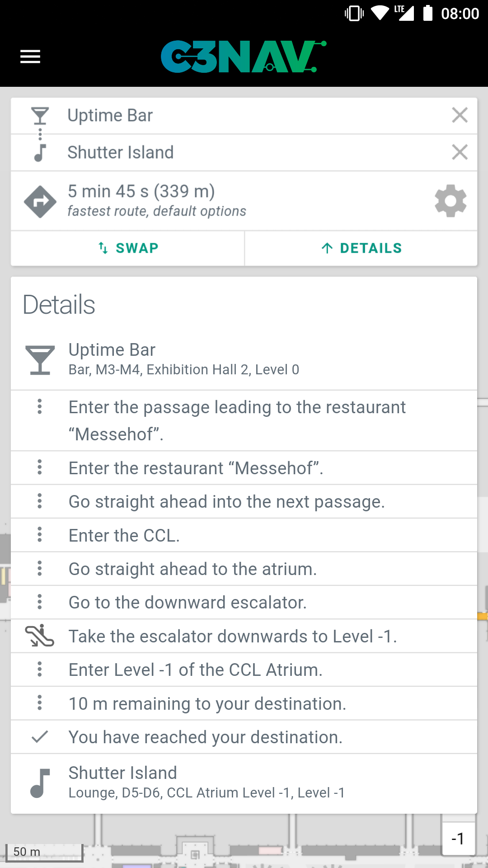
Task: Select the Uptime Bar details entry
Action: coord(244,359)
